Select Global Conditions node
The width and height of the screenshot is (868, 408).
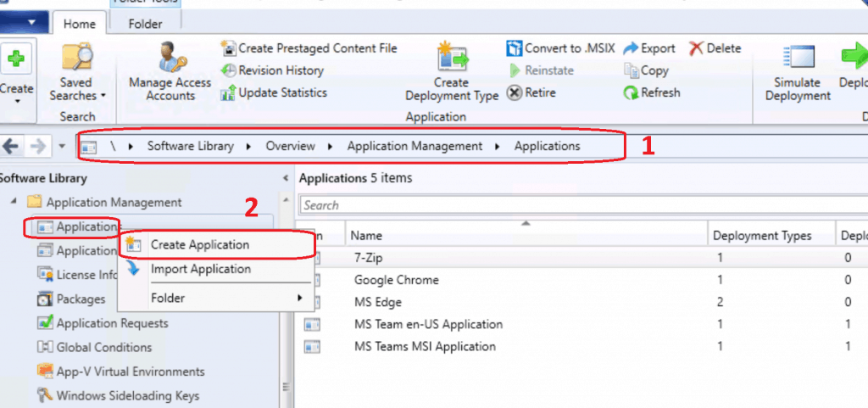(94, 347)
